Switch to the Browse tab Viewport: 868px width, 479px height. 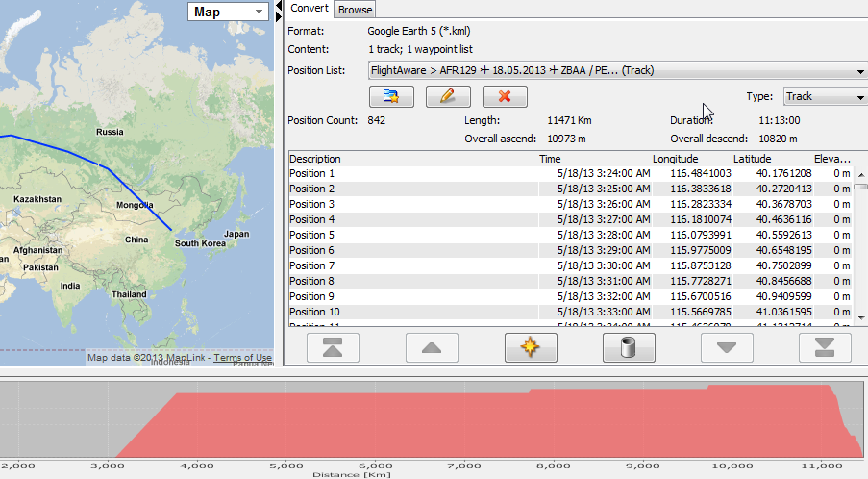pos(355,10)
